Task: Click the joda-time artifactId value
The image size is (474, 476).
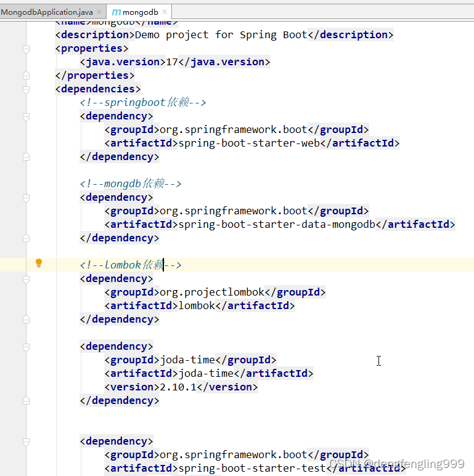Action: point(206,373)
